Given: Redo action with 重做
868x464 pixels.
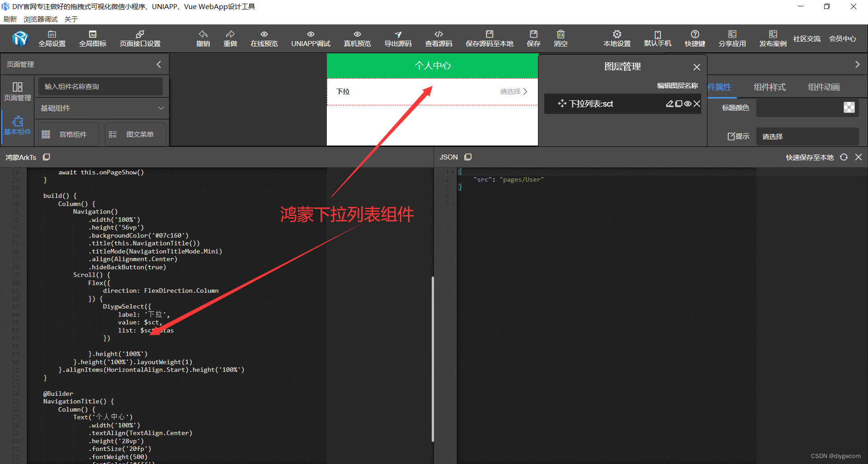Looking at the screenshot, I should pyautogui.click(x=230, y=38).
